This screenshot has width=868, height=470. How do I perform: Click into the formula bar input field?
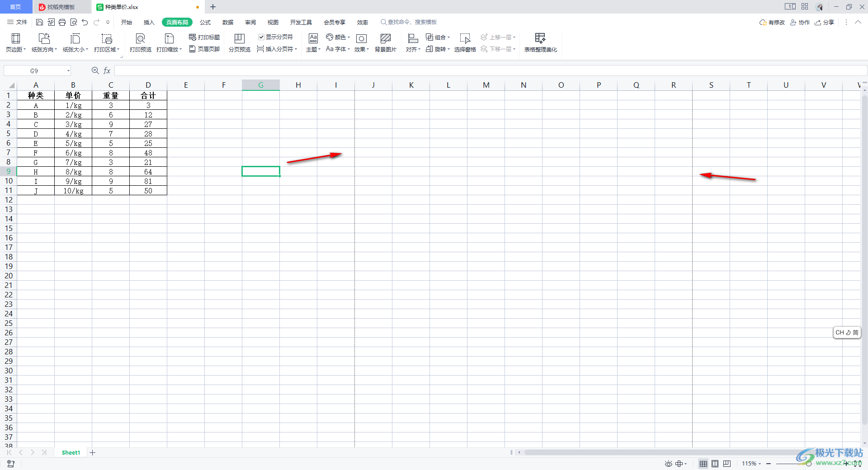(x=491, y=70)
